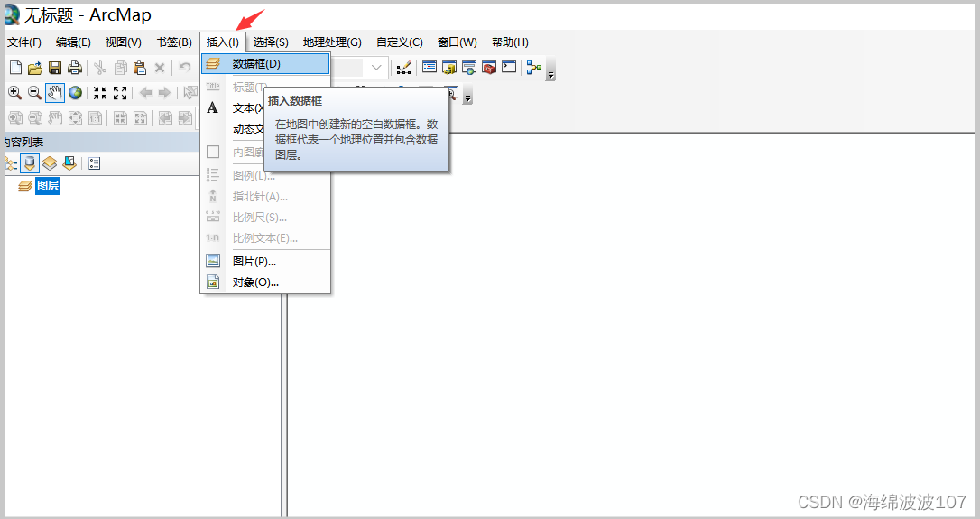The width and height of the screenshot is (980, 519).
Task: Open 窗口(W) menu
Action: click(x=457, y=42)
